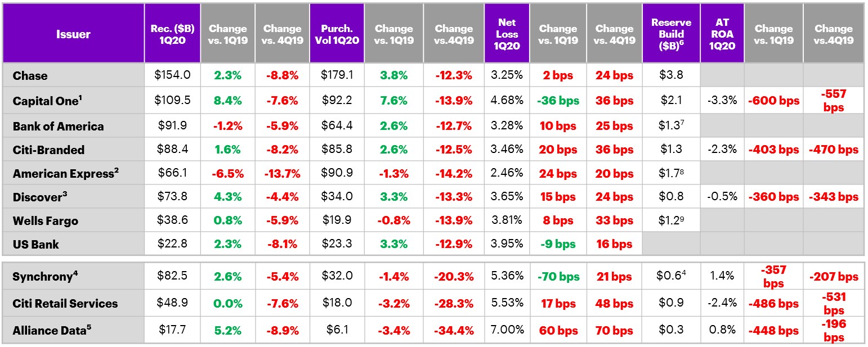Click the 7.00% net loss cell
The width and height of the screenshot is (868, 347).
pos(507,330)
